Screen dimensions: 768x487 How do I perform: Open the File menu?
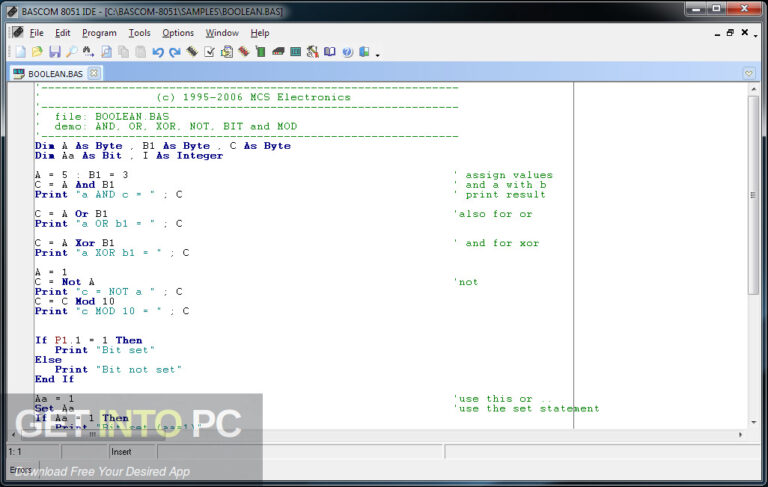pyautogui.click(x=36, y=33)
